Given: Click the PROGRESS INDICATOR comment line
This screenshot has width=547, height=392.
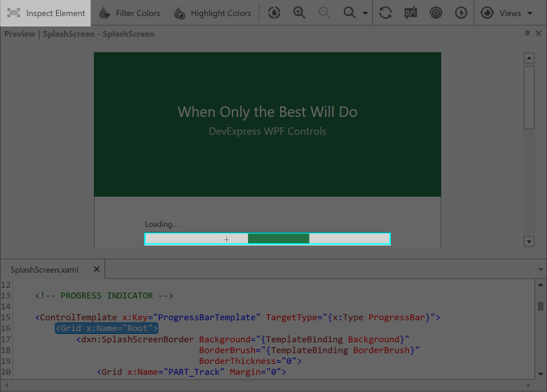Looking at the screenshot, I should tap(104, 295).
